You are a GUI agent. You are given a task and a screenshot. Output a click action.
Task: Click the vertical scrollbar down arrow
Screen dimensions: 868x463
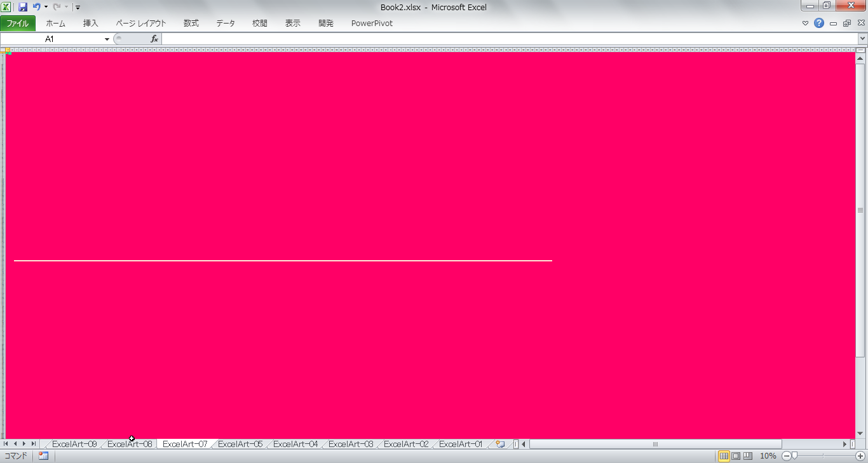click(x=860, y=433)
